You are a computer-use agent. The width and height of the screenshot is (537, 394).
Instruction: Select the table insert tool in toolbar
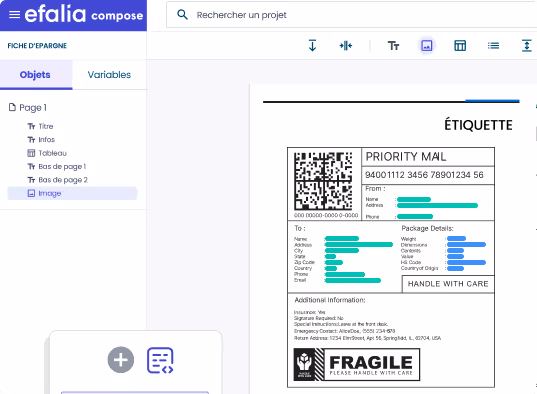coord(460,45)
